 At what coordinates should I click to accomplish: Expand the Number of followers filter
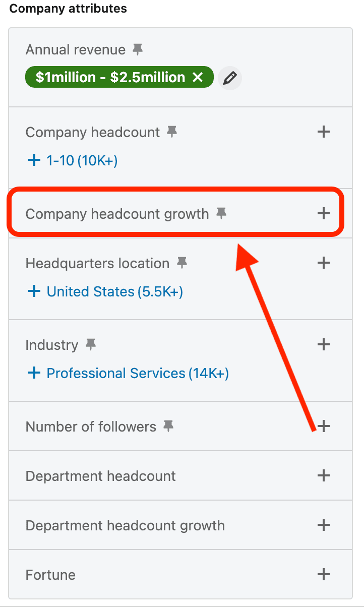[323, 427]
